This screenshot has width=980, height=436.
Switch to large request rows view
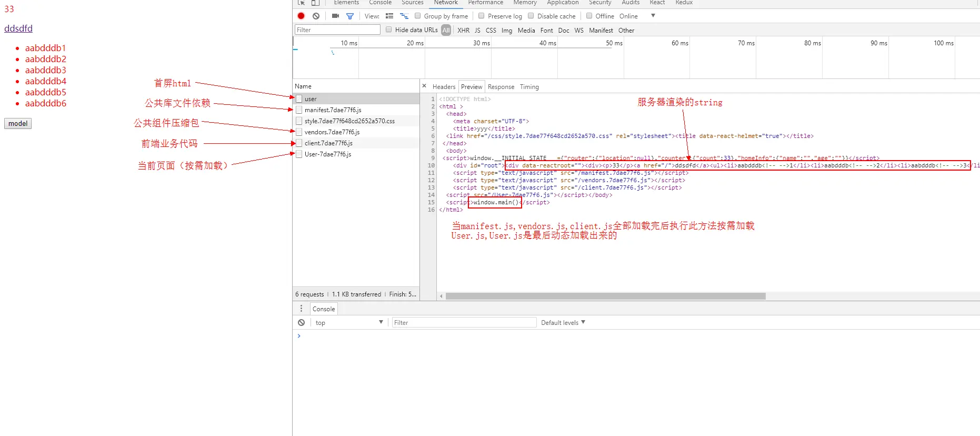[389, 16]
